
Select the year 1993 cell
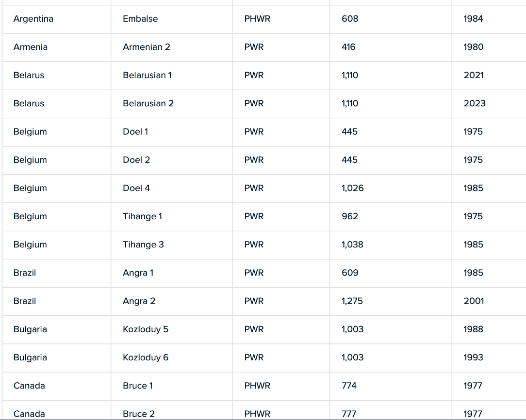[x=489, y=357]
